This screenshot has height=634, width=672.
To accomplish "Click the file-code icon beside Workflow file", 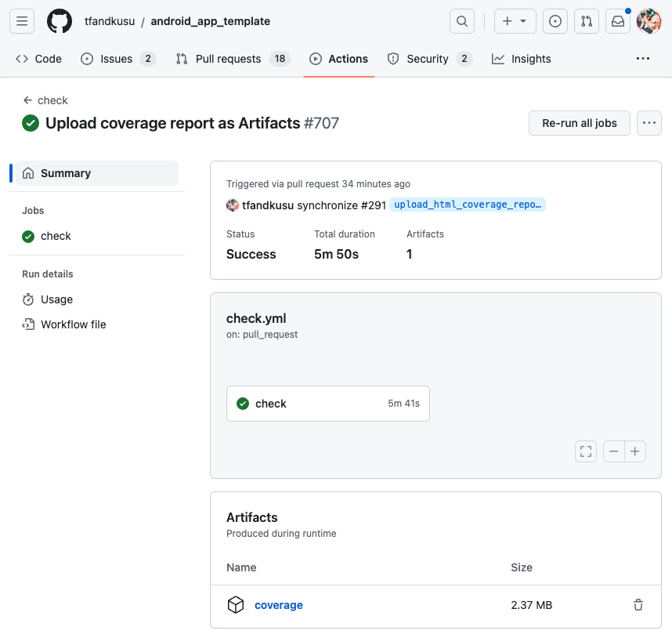I will (x=28, y=324).
